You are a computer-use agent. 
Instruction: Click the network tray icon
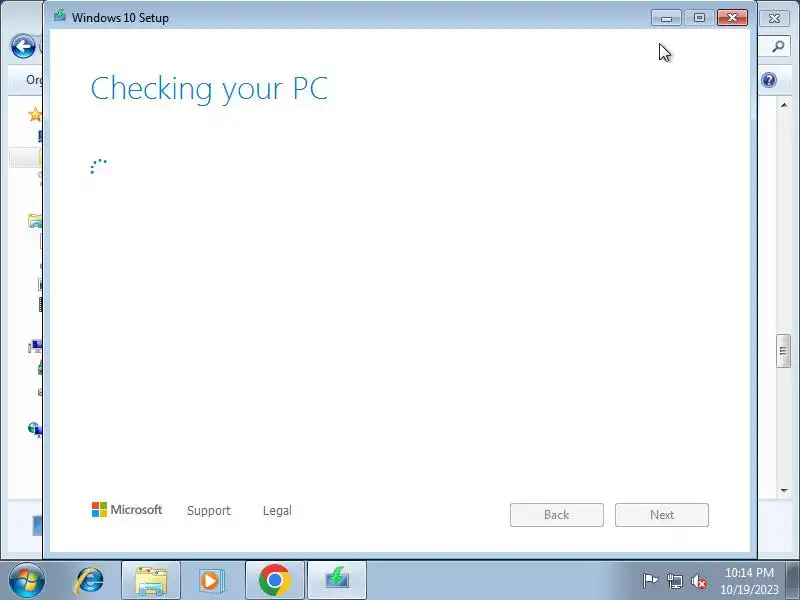tap(674, 581)
